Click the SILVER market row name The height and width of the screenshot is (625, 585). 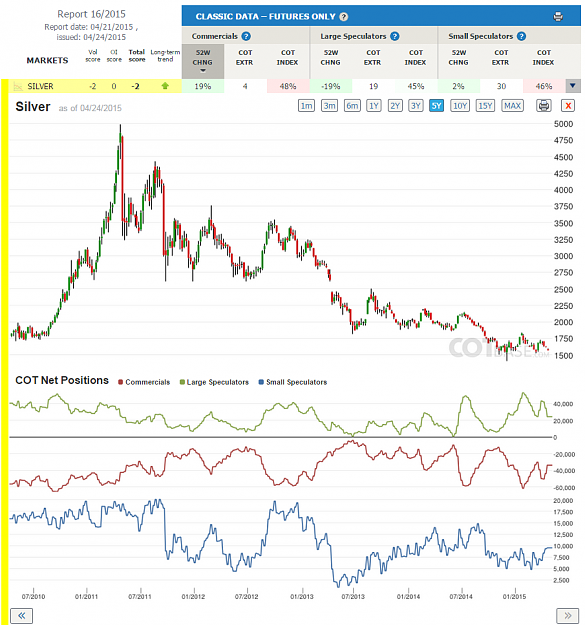40,86
